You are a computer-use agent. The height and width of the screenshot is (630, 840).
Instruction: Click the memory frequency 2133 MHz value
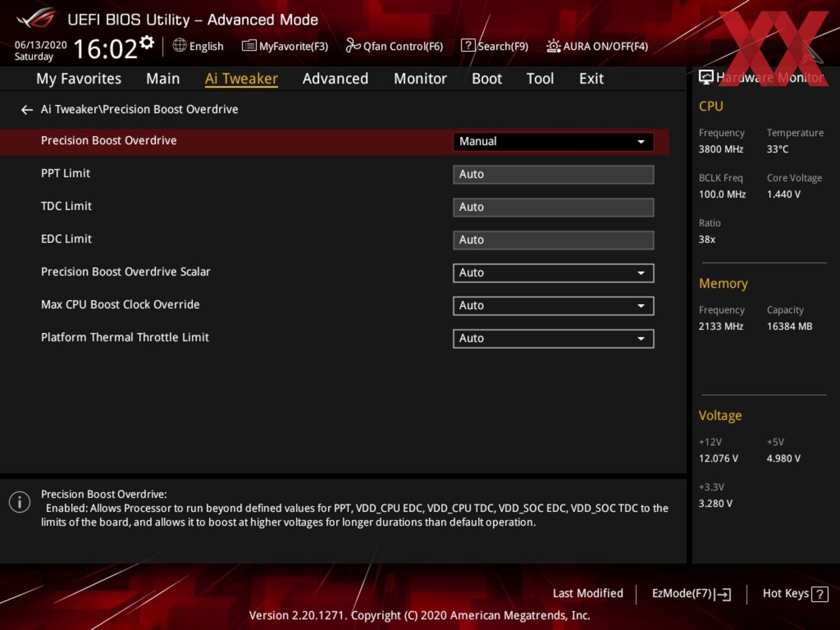click(721, 327)
